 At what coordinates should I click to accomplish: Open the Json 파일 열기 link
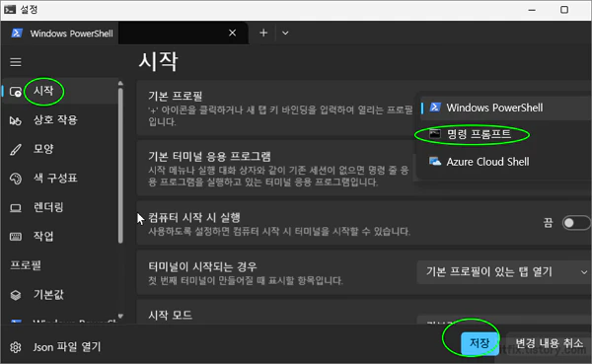tap(67, 346)
